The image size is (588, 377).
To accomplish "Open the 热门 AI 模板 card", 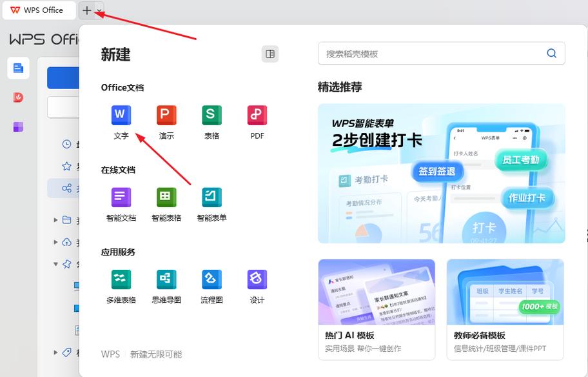I will coord(377,309).
